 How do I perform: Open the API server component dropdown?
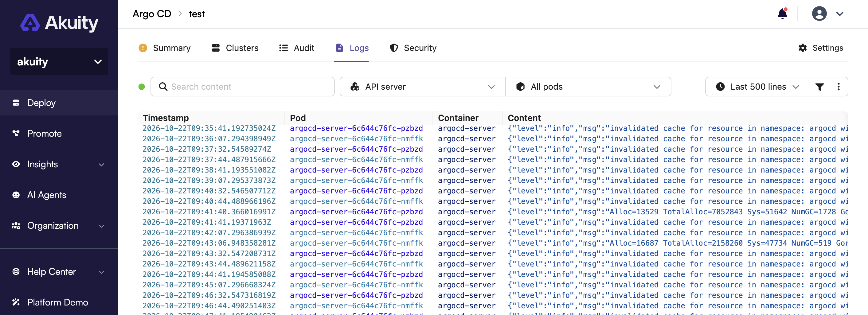[423, 87]
